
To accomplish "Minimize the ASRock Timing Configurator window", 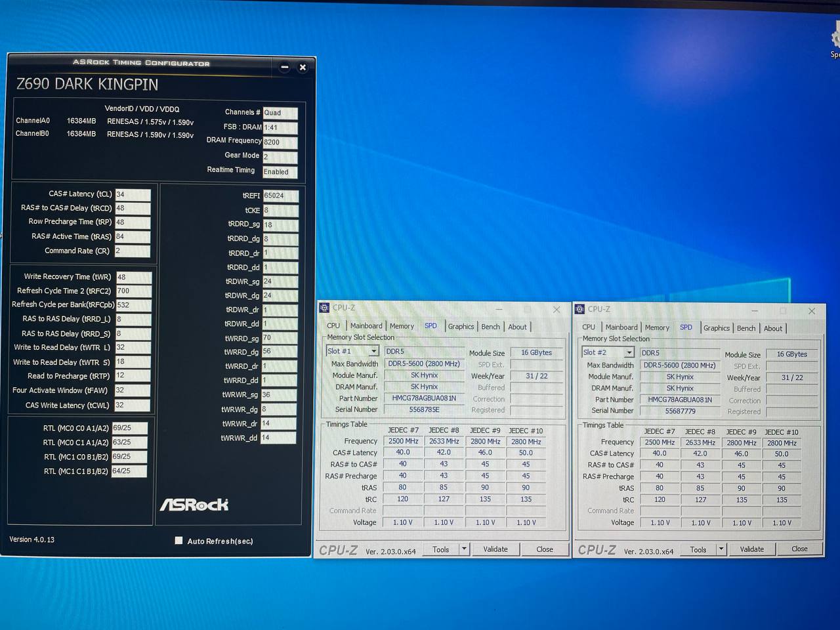I will [285, 67].
